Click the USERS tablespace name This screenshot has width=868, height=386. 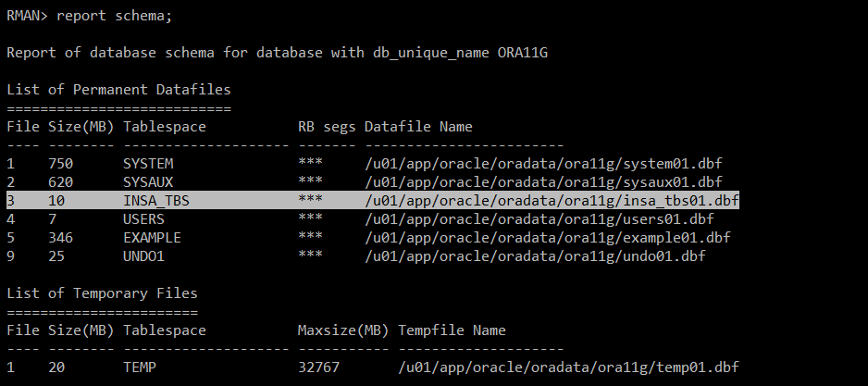pos(144,219)
